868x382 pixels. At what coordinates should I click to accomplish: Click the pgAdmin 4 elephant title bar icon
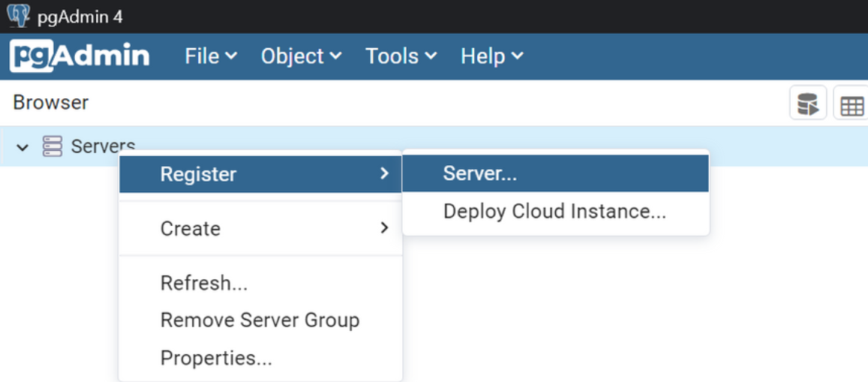[x=18, y=16]
